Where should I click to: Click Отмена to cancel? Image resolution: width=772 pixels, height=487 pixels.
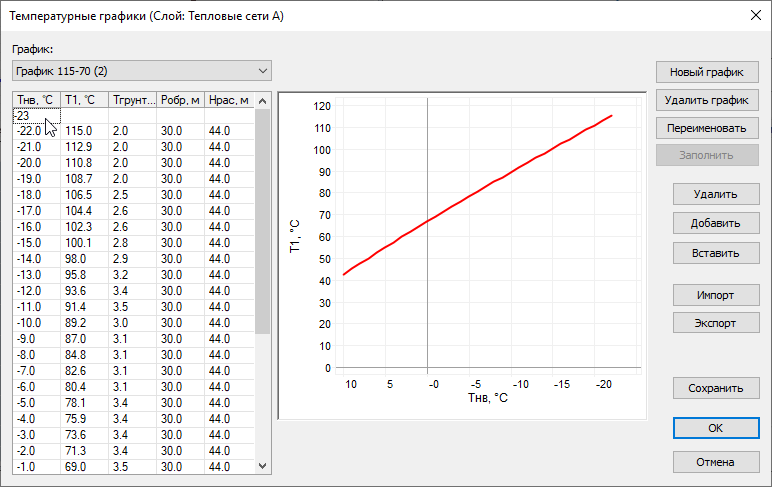[x=715, y=462]
